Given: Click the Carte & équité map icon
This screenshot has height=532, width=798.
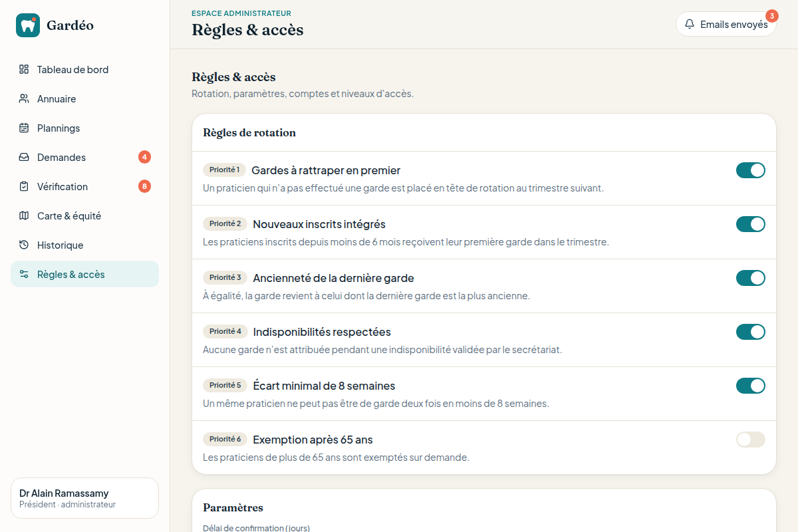Looking at the screenshot, I should pyautogui.click(x=24, y=215).
